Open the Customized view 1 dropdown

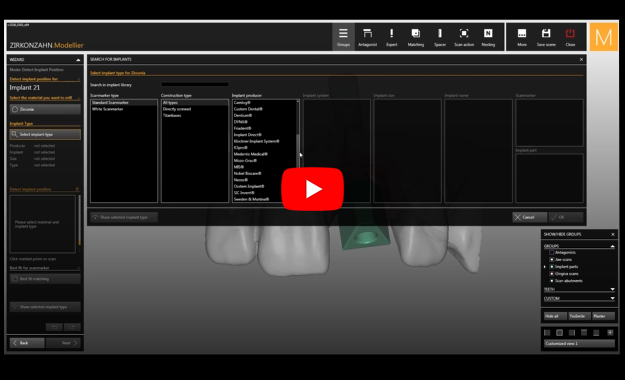coord(579,343)
